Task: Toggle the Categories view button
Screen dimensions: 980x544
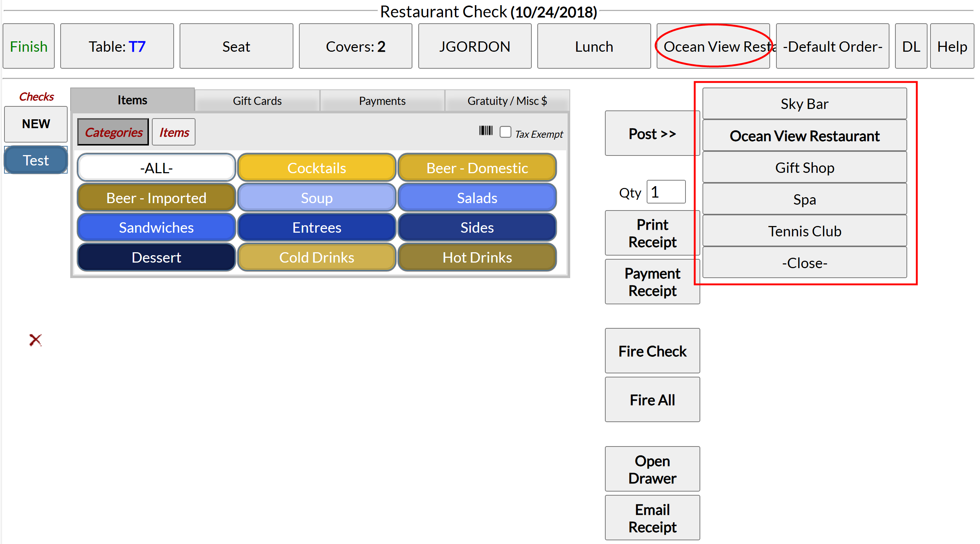Action: (x=113, y=132)
